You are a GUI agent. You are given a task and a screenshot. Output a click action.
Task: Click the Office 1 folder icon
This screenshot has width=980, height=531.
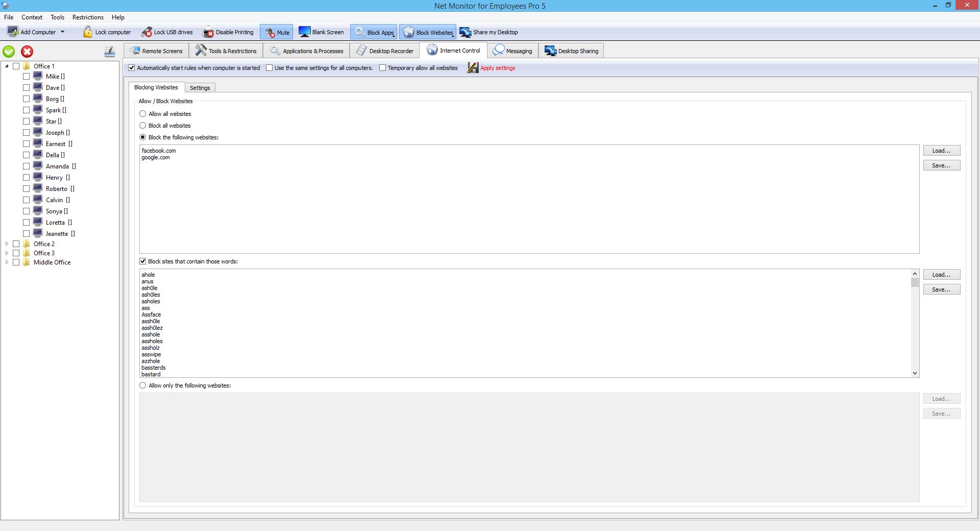click(27, 66)
